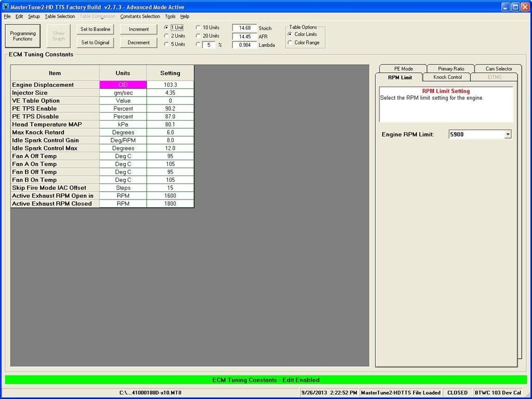Click Engine Displacement setting 103.3
Screen dimensions: 532x399
pyautogui.click(x=171, y=85)
